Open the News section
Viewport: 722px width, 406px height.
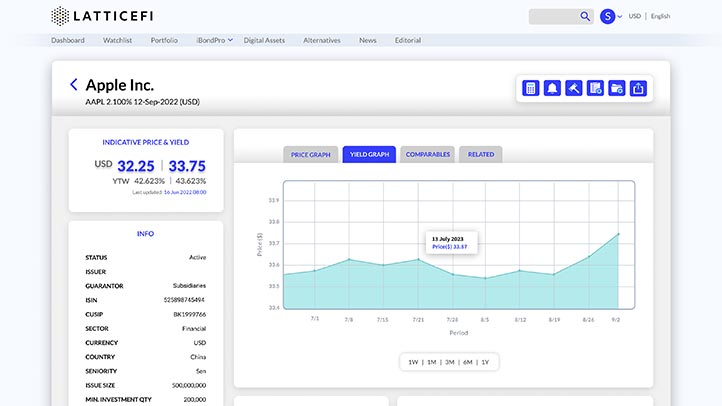[x=367, y=40]
